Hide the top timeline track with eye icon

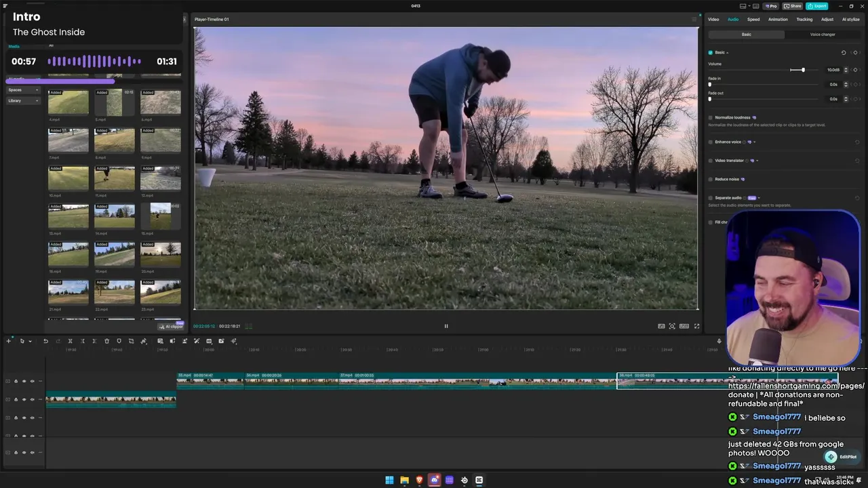pos(24,381)
